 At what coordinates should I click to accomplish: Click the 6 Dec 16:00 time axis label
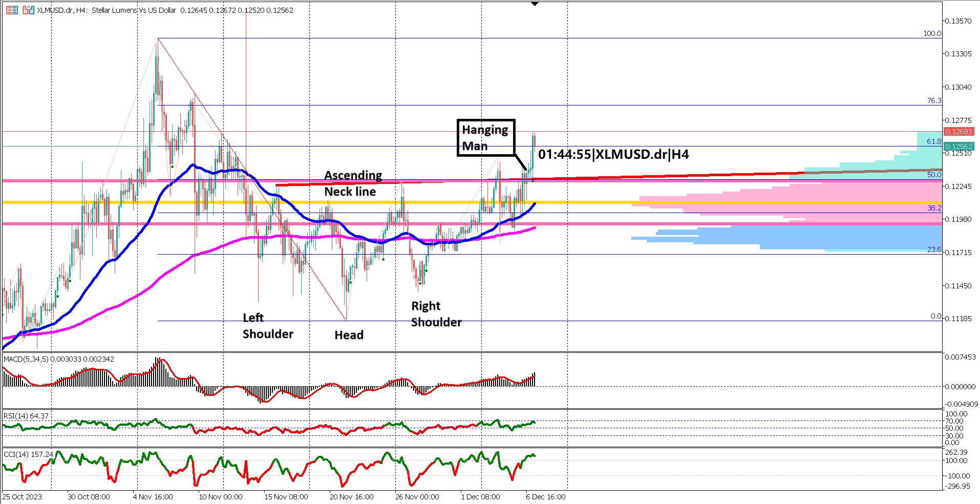pos(545,496)
